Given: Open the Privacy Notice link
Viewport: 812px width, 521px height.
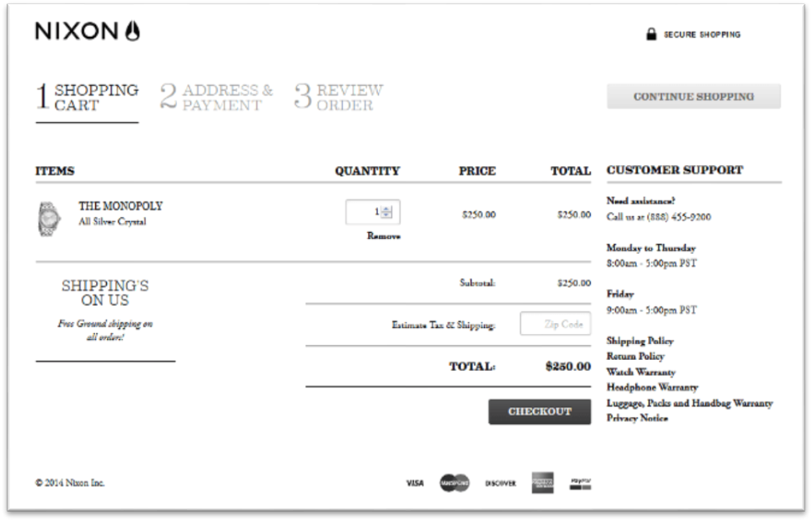Looking at the screenshot, I should [638, 418].
